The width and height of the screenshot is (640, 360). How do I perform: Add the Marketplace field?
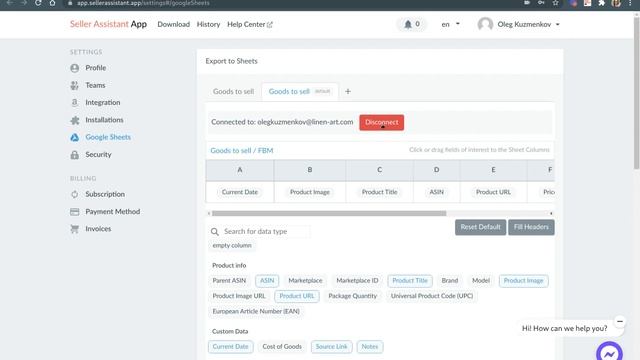(x=305, y=281)
